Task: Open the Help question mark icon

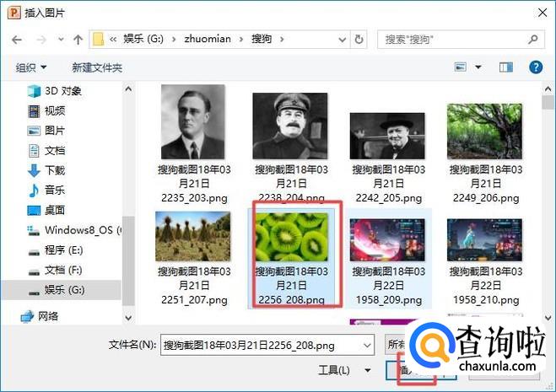Action: [535, 67]
